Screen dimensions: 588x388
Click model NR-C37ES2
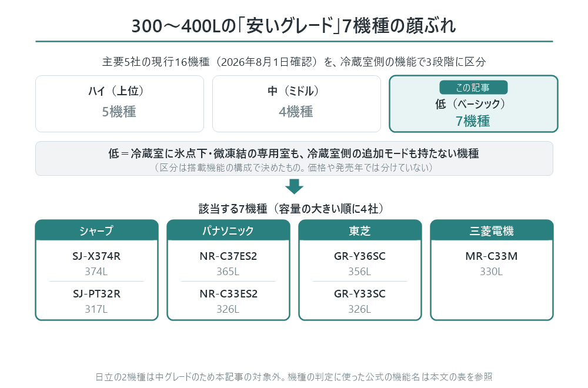click(228, 256)
